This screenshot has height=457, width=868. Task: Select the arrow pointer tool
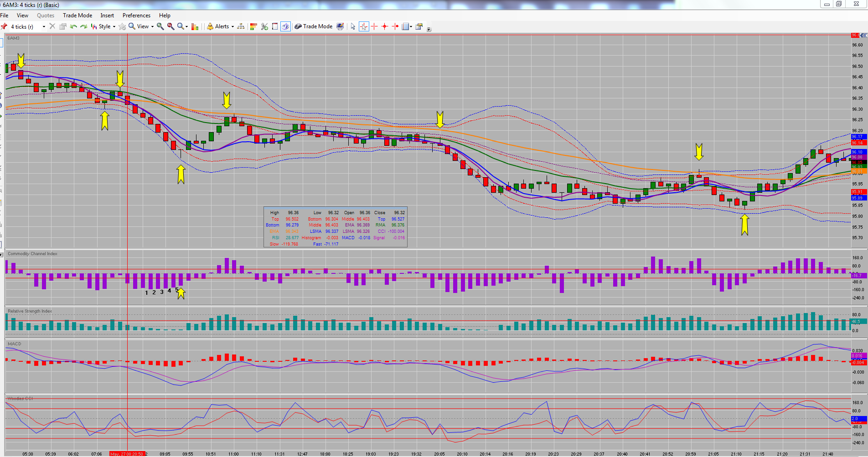(x=353, y=26)
